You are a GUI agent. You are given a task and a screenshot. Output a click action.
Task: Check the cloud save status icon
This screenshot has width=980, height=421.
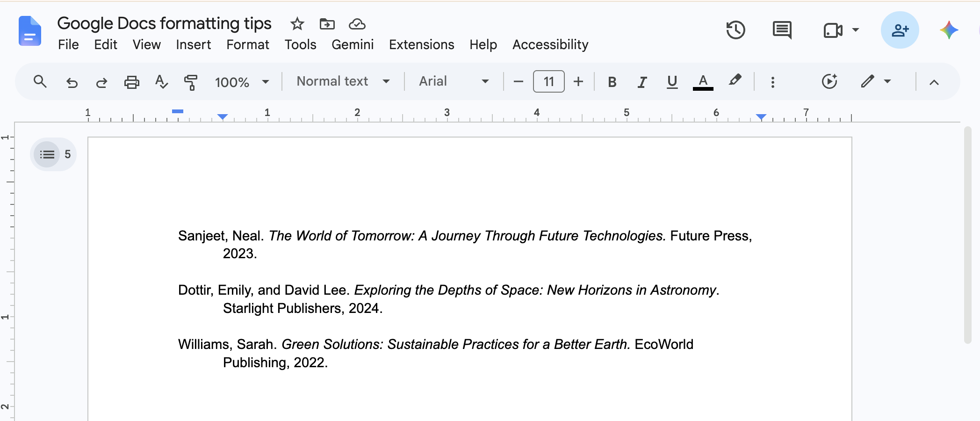(357, 23)
